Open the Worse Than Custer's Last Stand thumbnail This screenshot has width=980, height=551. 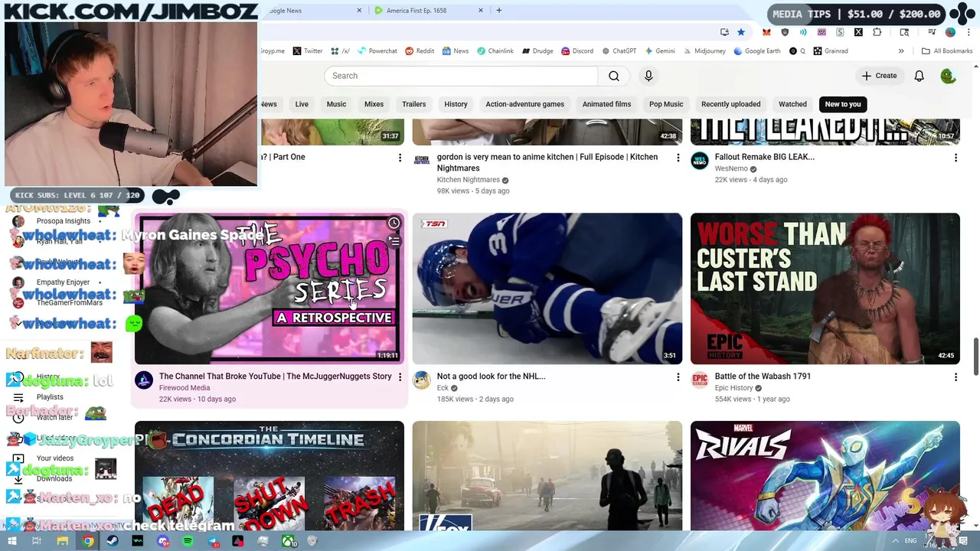pyautogui.click(x=825, y=289)
